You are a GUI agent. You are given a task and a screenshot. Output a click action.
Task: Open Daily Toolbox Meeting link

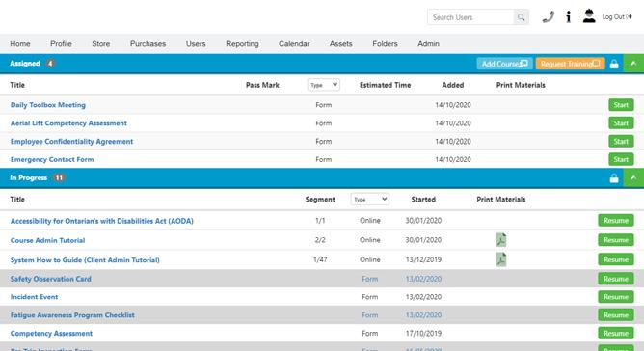coord(48,105)
